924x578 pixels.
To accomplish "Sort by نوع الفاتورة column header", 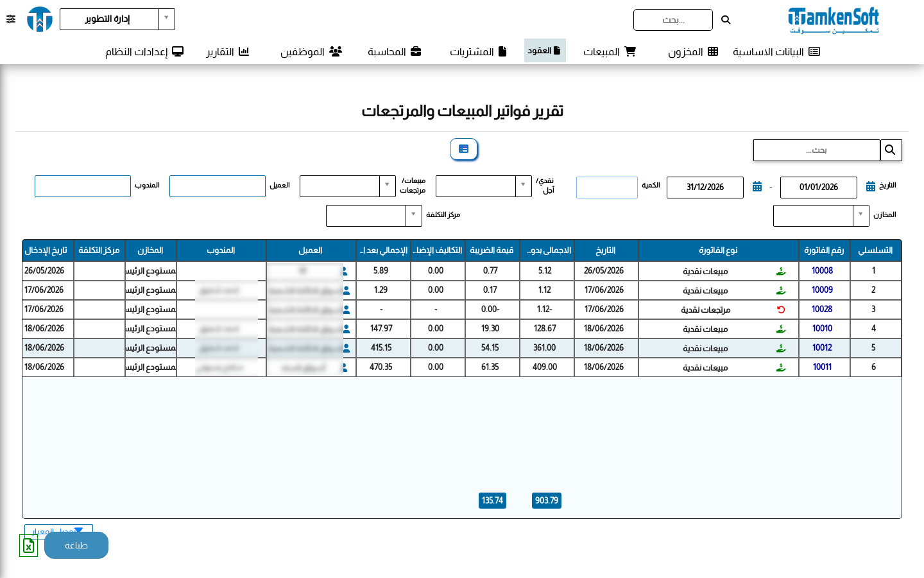I will coord(719,250).
